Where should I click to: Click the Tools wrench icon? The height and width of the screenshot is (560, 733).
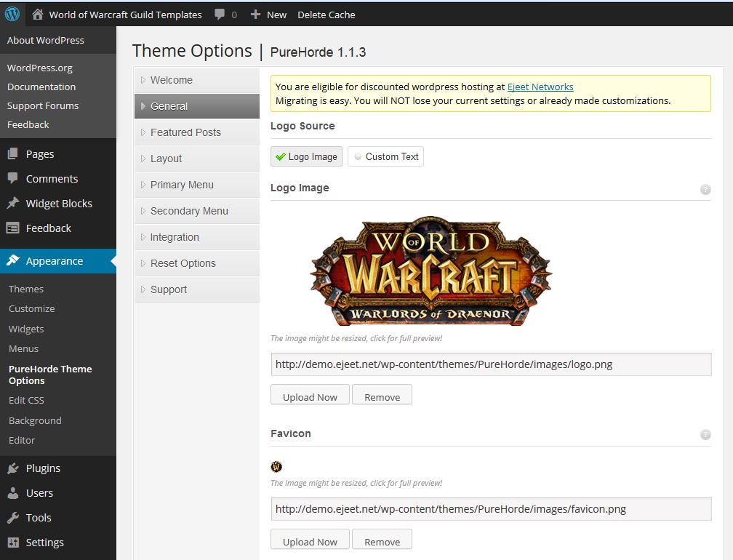(13, 518)
